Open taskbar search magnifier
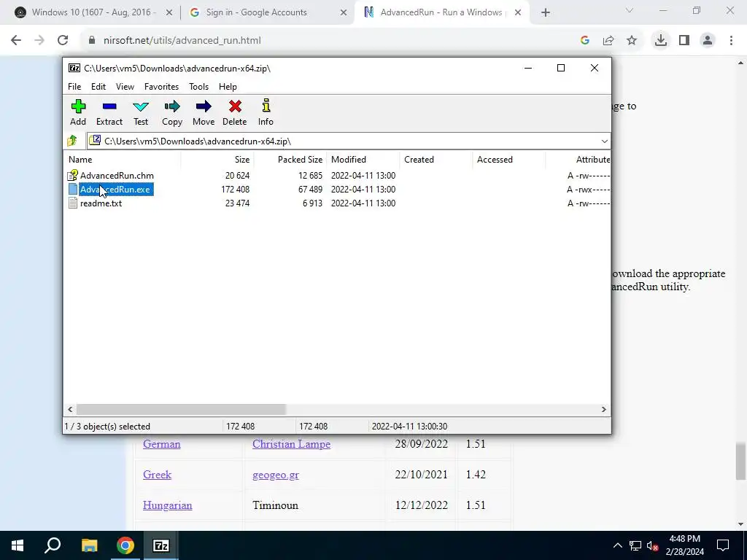The width and height of the screenshot is (747, 560). (53, 545)
